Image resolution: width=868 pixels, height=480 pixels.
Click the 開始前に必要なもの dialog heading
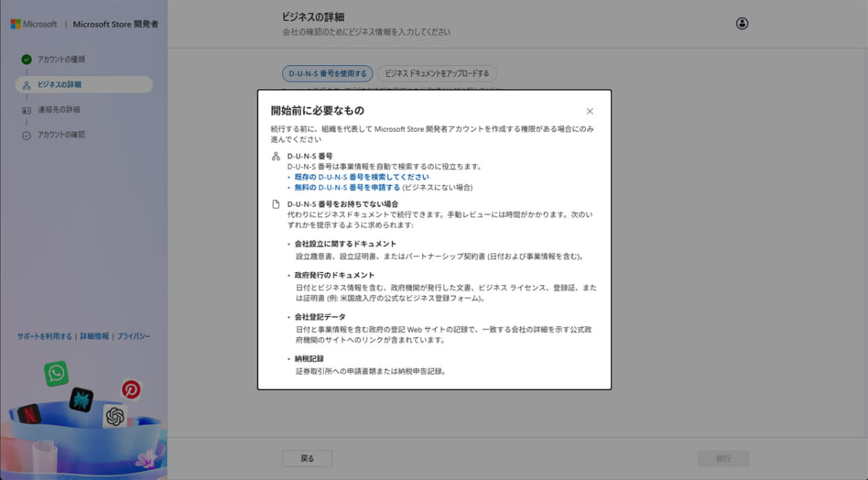point(318,111)
